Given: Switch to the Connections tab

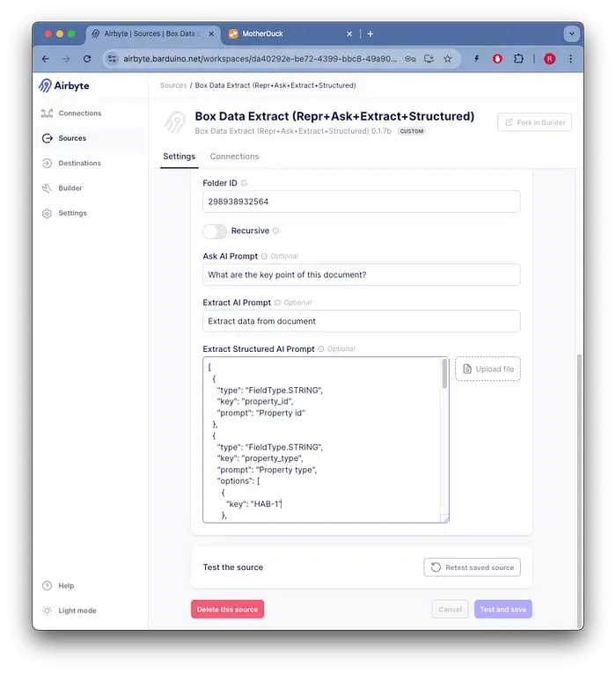Looking at the screenshot, I should (234, 157).
